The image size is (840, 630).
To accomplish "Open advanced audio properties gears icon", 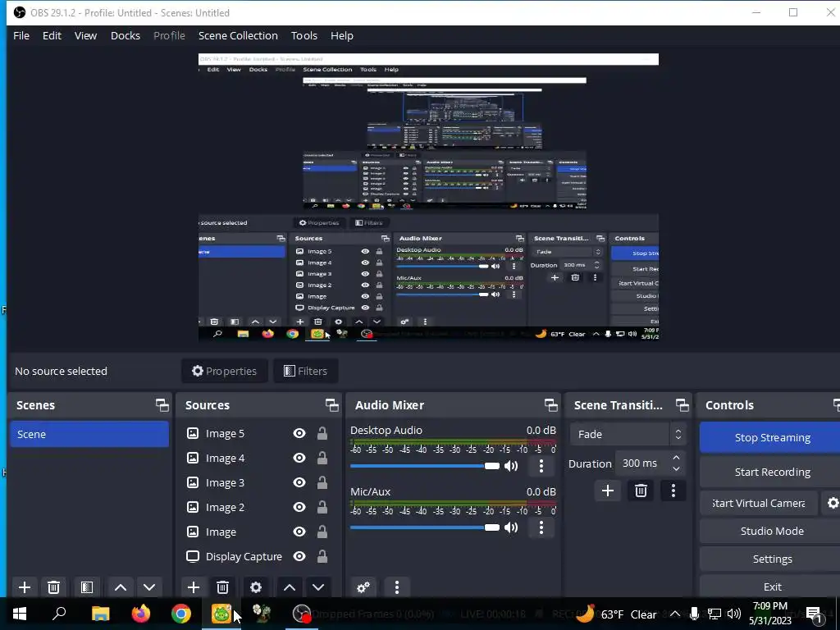I will pos(363,587).
